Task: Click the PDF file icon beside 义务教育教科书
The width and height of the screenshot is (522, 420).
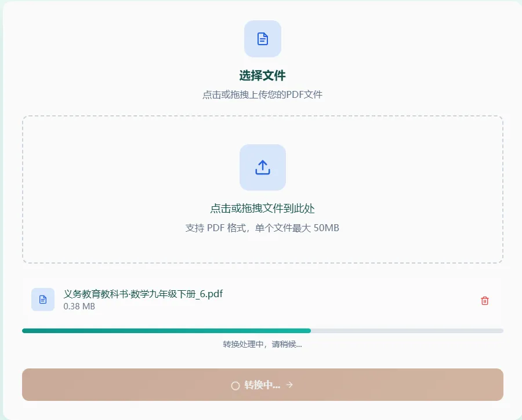Action: click(x=43, y=300)
